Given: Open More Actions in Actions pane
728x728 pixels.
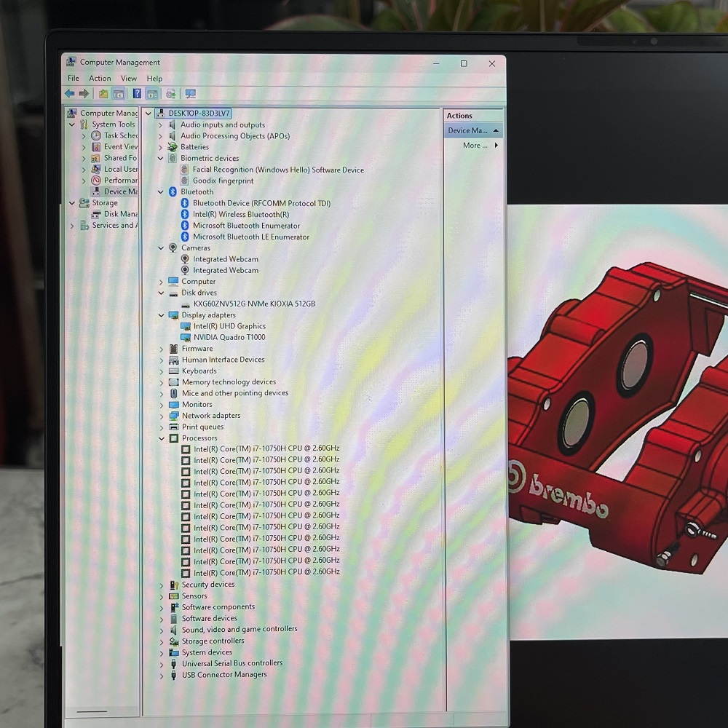Looking at the screenshot, I should pos(475,146).
